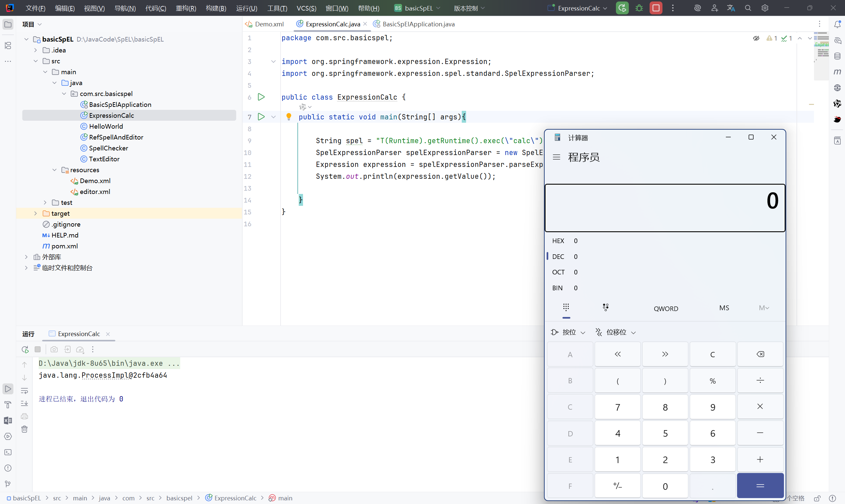Open the 按位 bitwise dropdown in calculator
845x504 pixels.
point(568,332)
